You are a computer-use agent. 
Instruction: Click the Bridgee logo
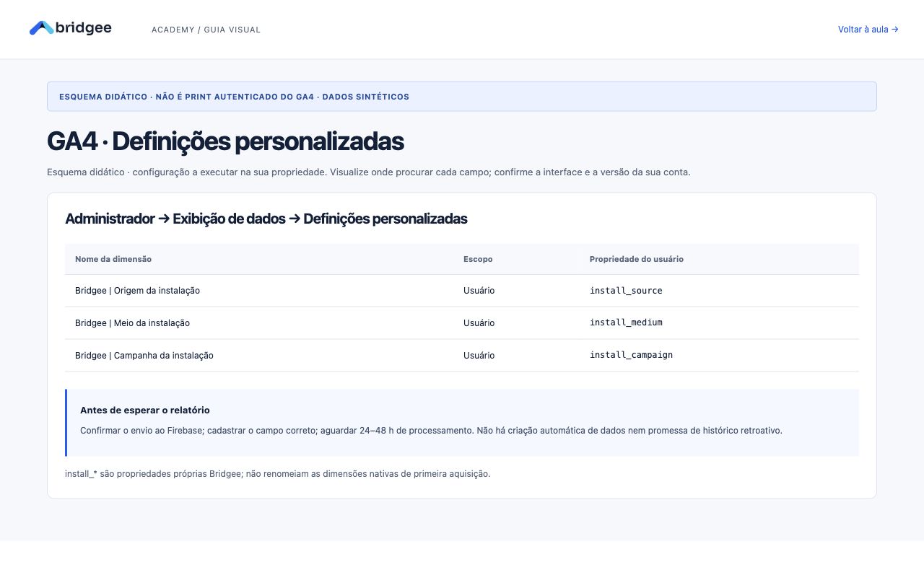click(70, 28)
